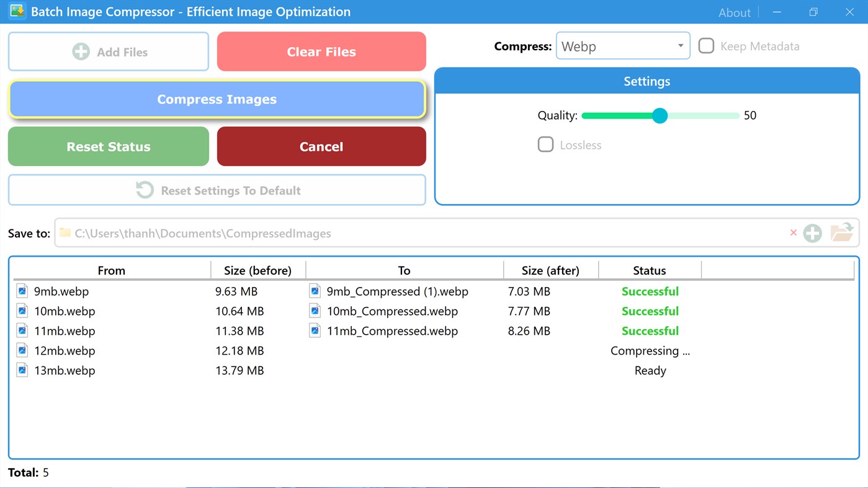Click the light unfilled part of Quality slider

(x=703, y=115)
